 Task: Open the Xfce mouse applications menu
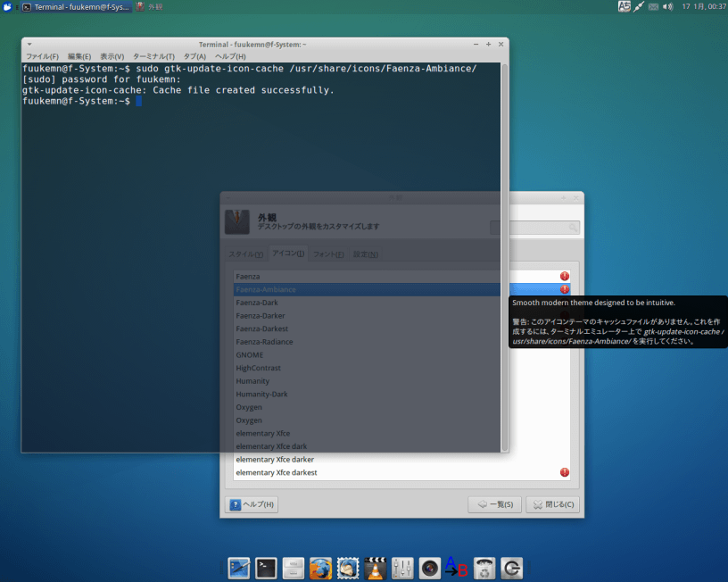pos(7,6)
